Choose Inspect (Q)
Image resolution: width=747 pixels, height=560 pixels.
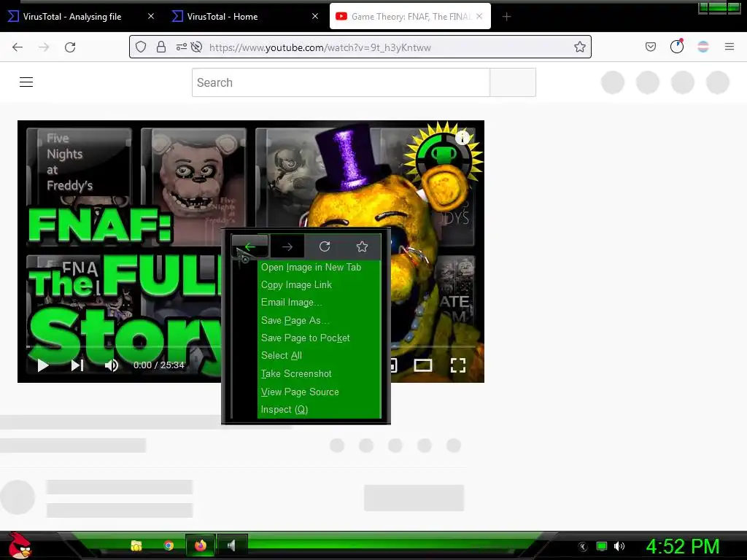(x=284, y=410)
